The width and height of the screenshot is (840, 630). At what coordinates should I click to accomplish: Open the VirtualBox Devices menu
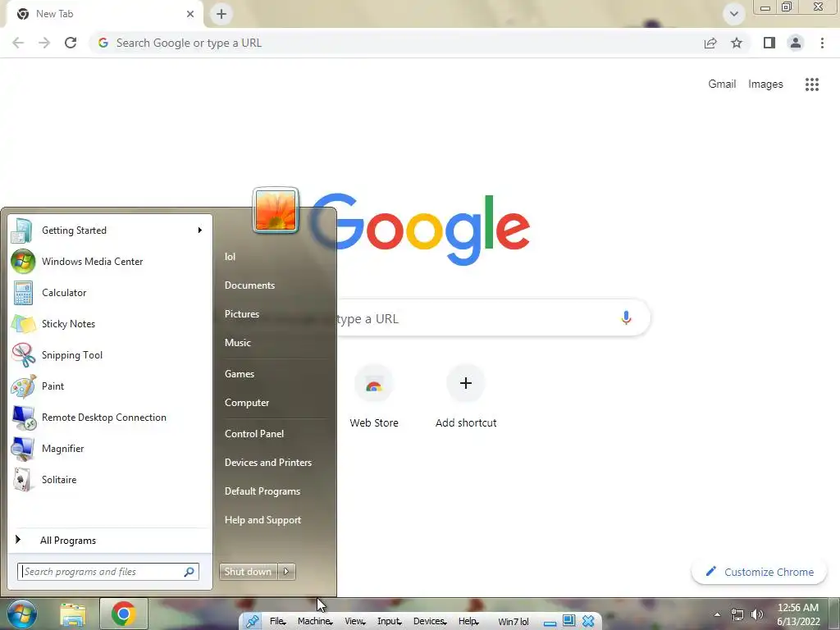coord(430,622)
